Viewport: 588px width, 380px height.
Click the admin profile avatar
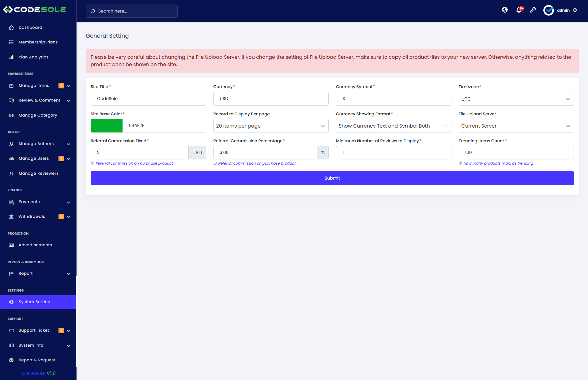point(548,10)
